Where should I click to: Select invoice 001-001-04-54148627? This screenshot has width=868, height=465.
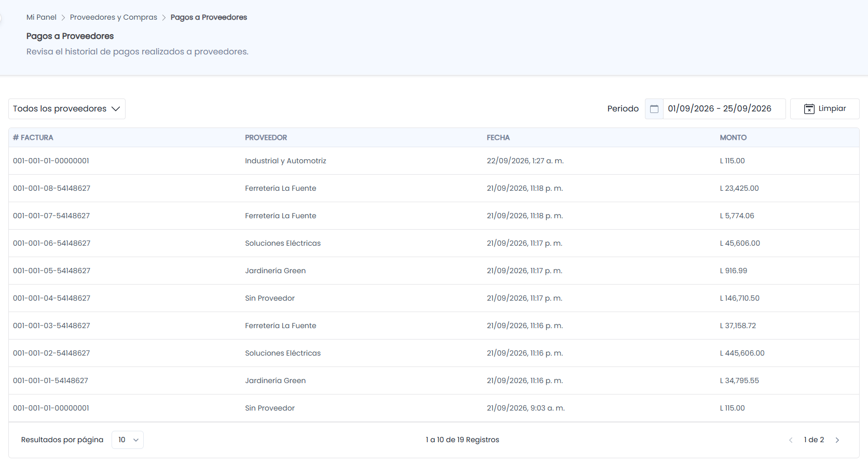(x=51, y=298)
